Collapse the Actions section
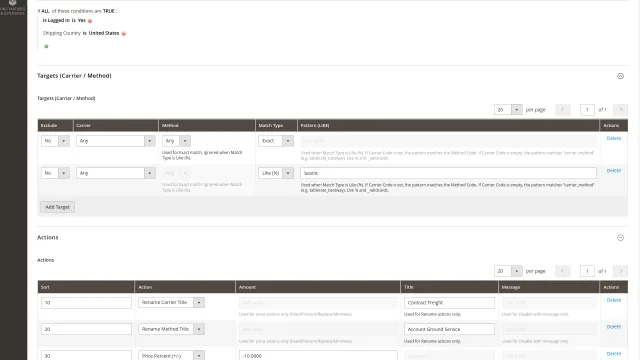 pos(620,238)
